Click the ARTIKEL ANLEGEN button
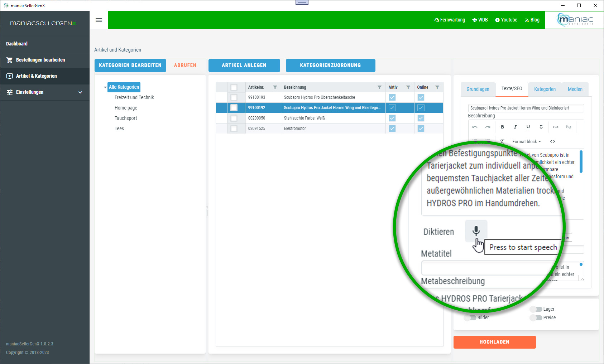This screenshot has height=364, width=604. 244,65
